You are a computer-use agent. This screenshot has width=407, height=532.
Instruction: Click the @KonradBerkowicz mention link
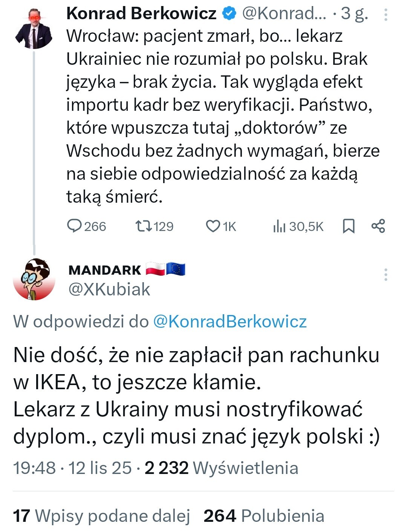click(230, 322)
